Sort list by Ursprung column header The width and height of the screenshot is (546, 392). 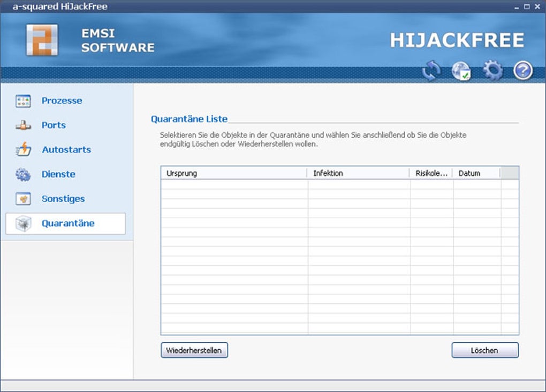(x=233, y=173)
